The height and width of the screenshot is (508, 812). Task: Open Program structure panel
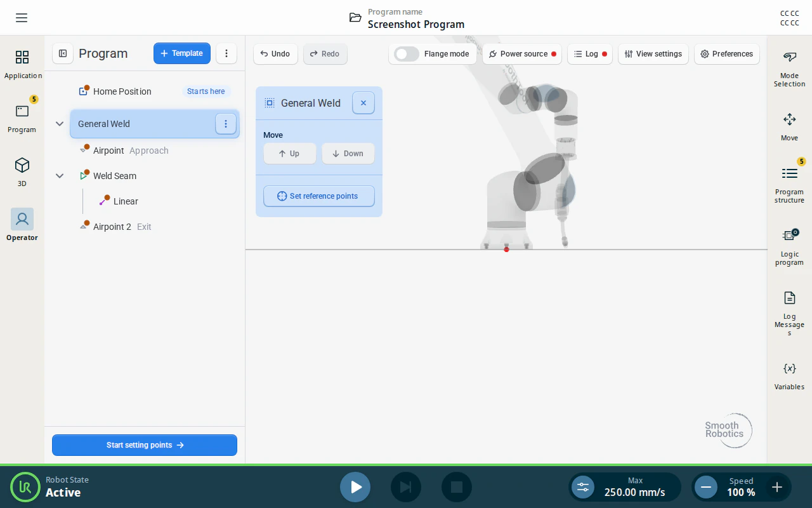click(789, 184)
